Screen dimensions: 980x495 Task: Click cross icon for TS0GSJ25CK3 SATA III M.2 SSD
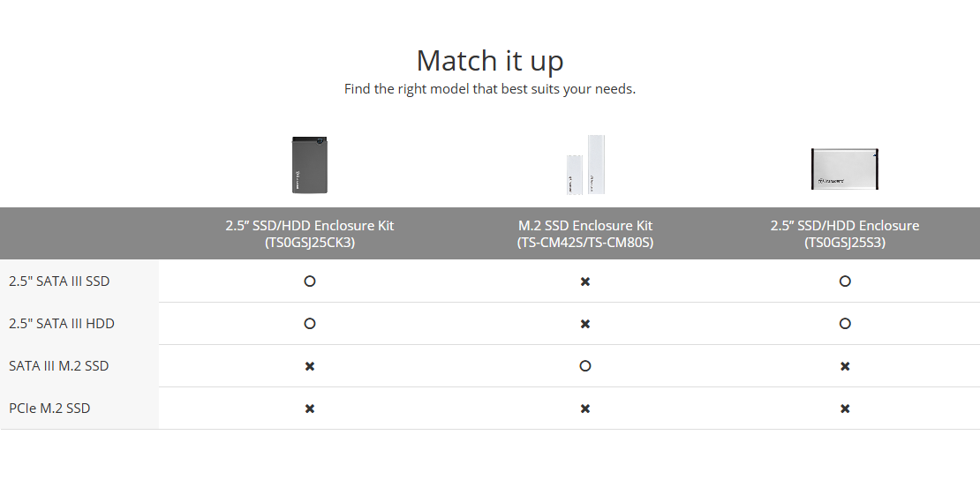tap(309, 366)
